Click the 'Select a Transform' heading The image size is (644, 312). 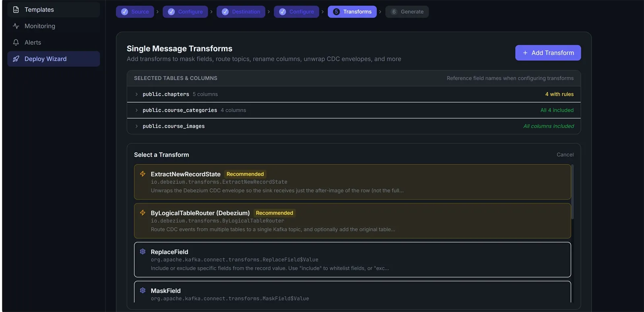pyautogui.click(x=161, y=155)
